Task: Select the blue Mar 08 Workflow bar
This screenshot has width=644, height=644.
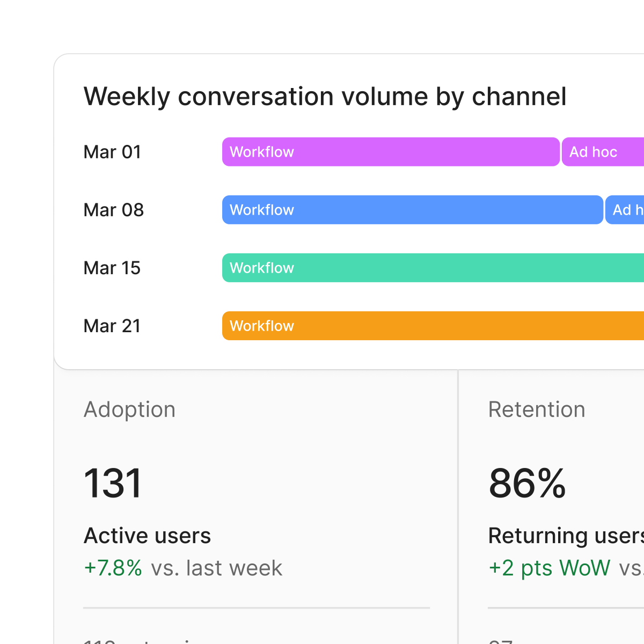Action: [x=413, y=210]
